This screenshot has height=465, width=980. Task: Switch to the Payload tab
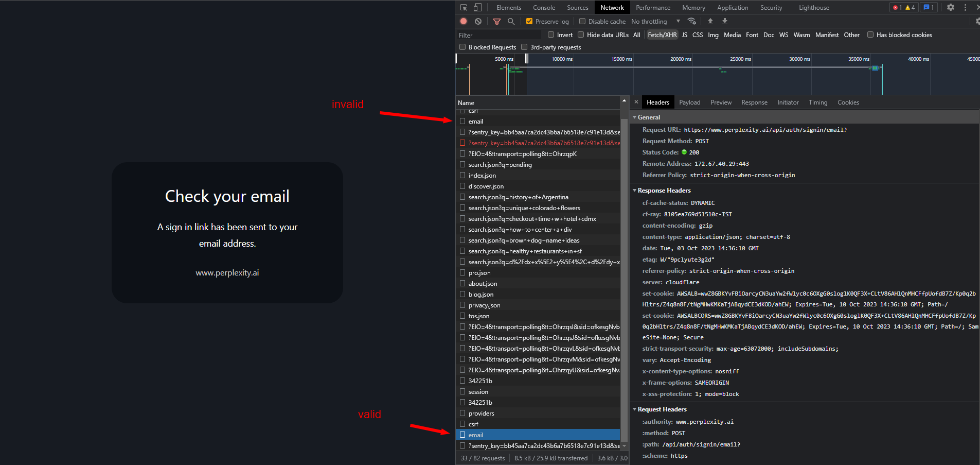(689, 102)
